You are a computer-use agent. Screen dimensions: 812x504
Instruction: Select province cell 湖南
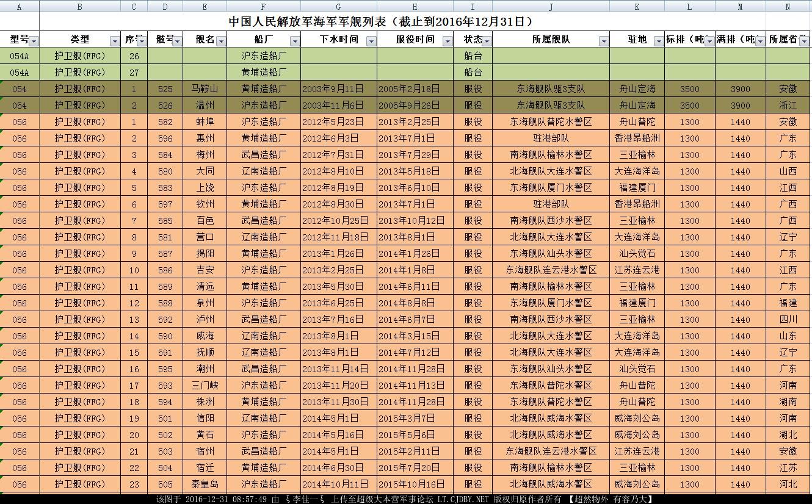click(788, 401)
